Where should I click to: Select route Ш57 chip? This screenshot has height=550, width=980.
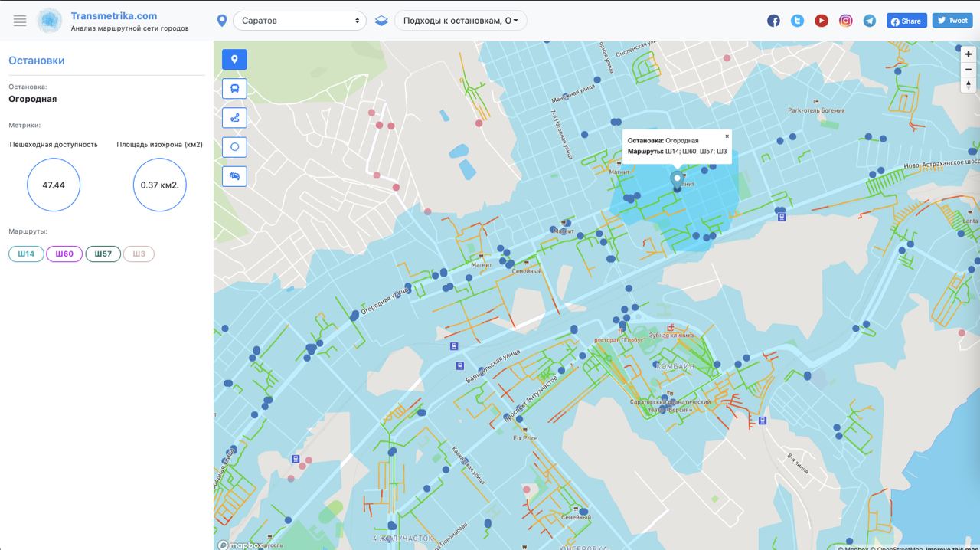[103, 254]
